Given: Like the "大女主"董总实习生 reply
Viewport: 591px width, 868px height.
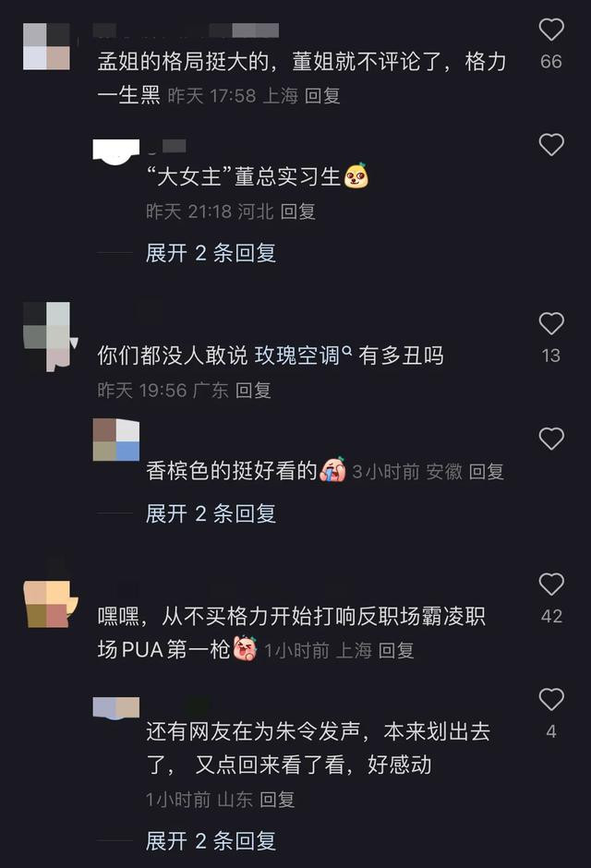Looking at the screenshot, I should click(x=551, y=144).
